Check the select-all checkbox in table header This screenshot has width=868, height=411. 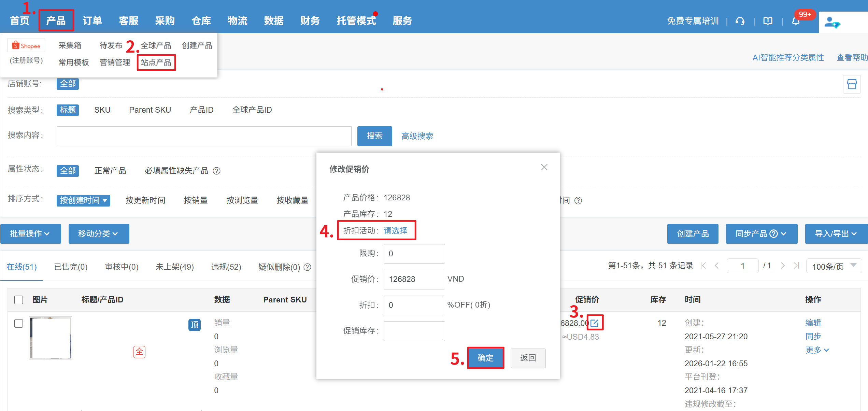click(19, 300)
